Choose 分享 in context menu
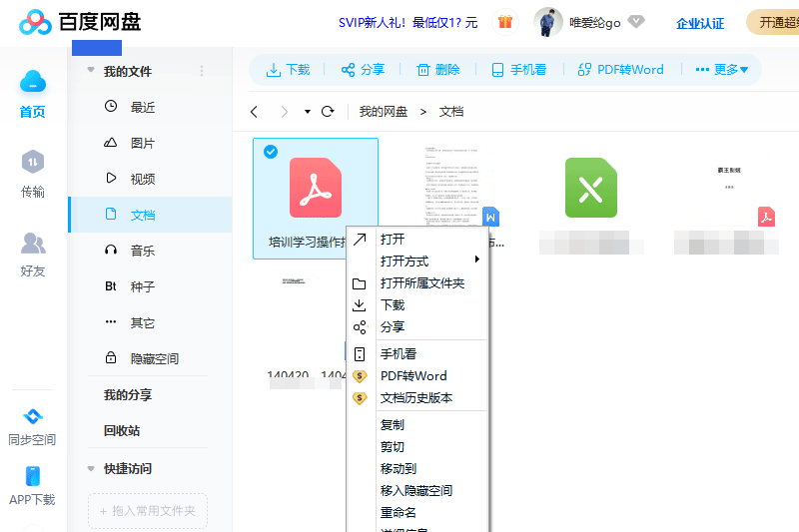This screenshot has height=532, width=799. point(416,326)
